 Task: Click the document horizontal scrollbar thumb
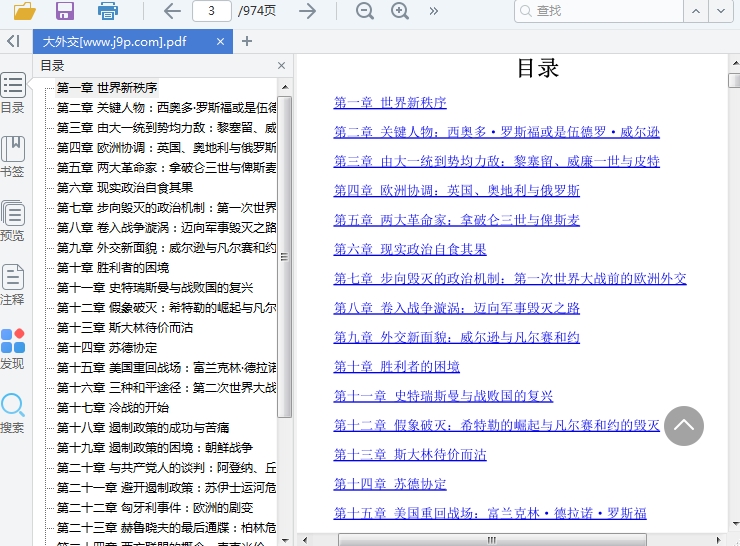tap(492, 540)
